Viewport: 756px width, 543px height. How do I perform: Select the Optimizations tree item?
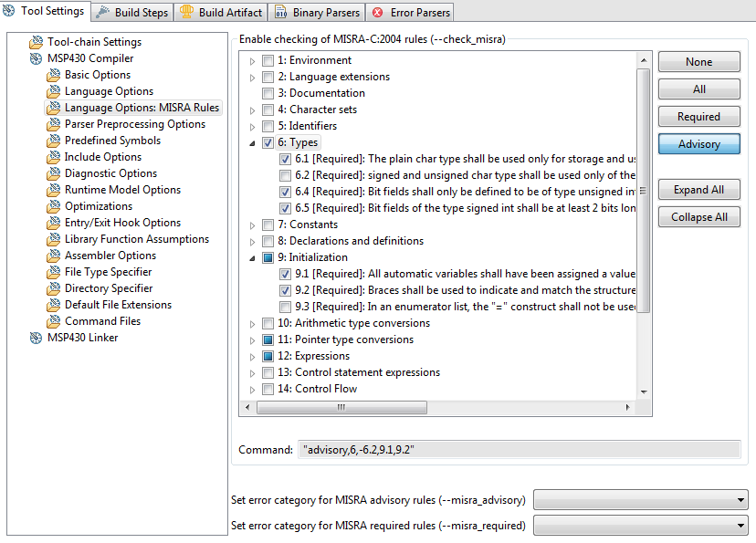click(x=99, y=206)
